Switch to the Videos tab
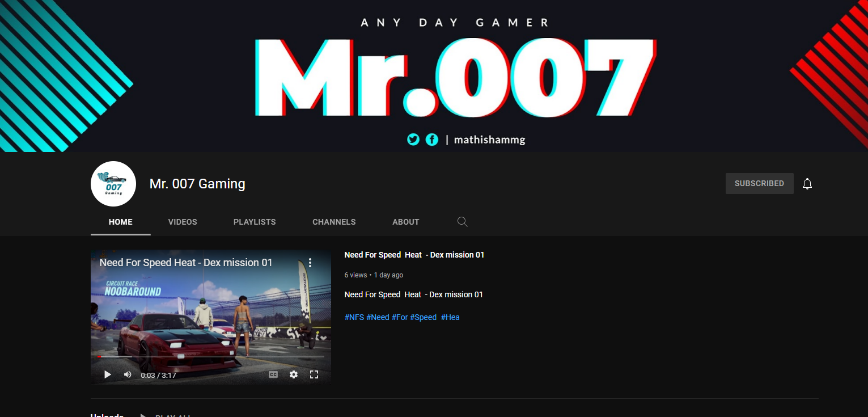The height and width of the screenshot is (417, 868). pos(183,222)
